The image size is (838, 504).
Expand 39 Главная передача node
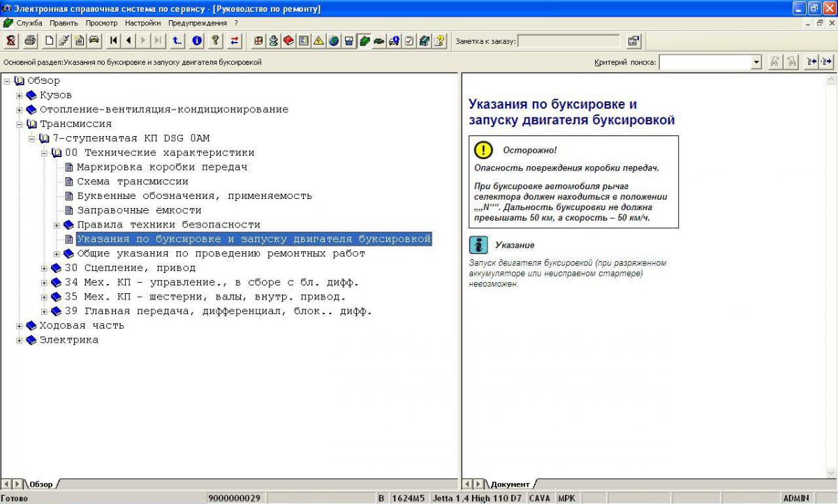point(45,311)
